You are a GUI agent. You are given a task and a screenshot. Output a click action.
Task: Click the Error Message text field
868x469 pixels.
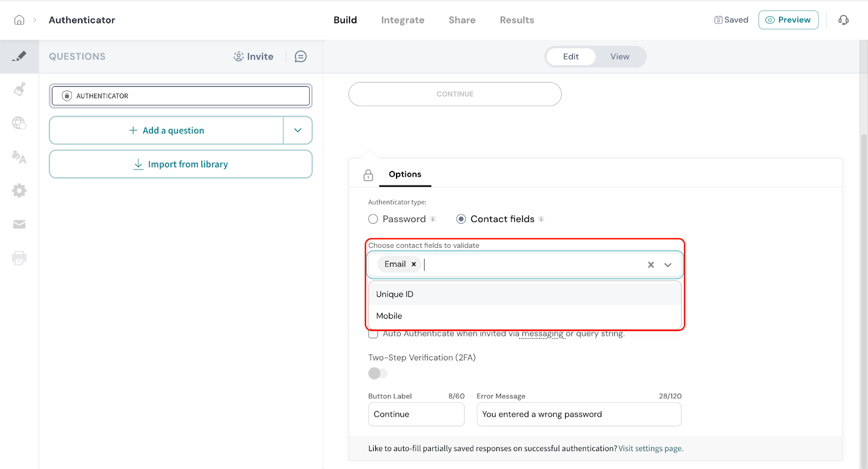point(578,414)
